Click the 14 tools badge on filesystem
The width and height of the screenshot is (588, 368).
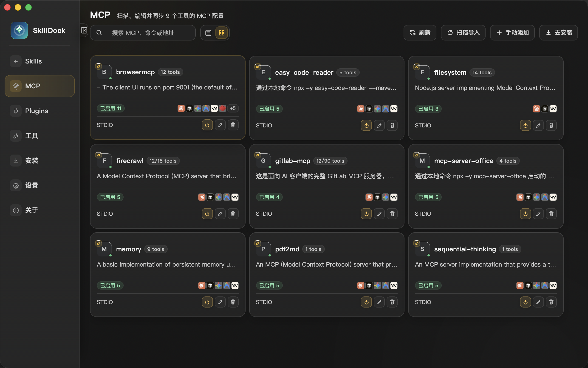coord(482,72)
